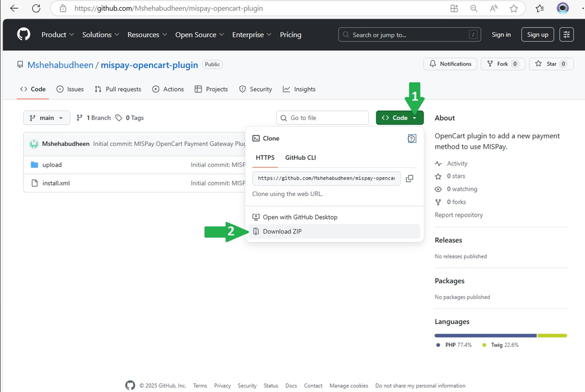Reload the page with refresh icon
The height and width of the screenshot is (392, 585).
pyautogui.click(x=36, y=8)
